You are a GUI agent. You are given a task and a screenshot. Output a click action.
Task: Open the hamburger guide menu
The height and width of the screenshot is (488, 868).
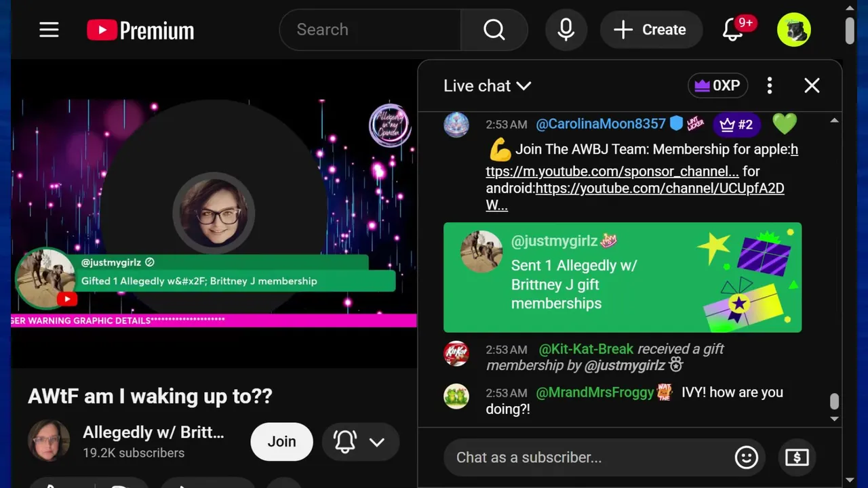[49, 30]
